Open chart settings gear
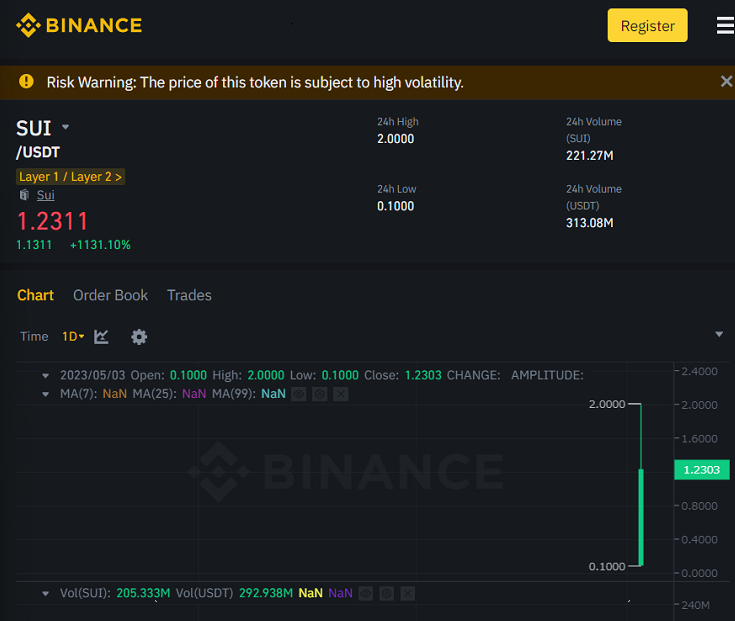Screen dimensions: 735x621 tap(139, 337)
